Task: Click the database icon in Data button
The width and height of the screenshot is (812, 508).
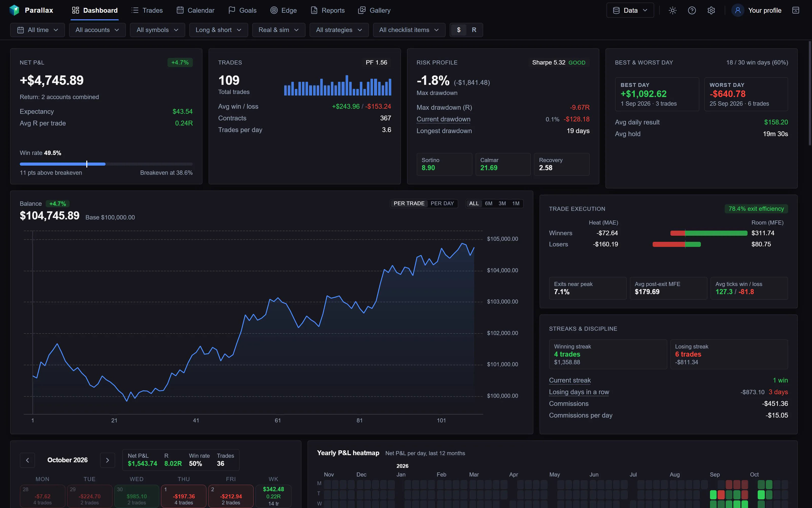Action: [x=616, y=10]
